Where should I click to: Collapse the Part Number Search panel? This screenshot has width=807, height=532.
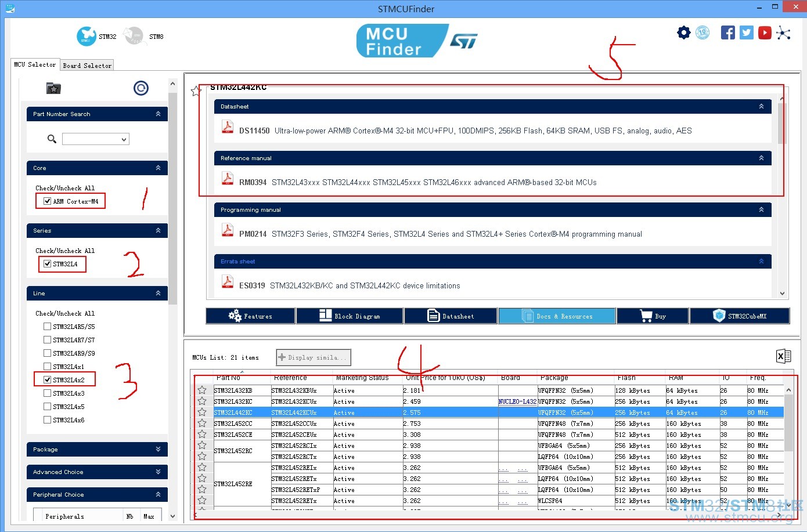158,114
